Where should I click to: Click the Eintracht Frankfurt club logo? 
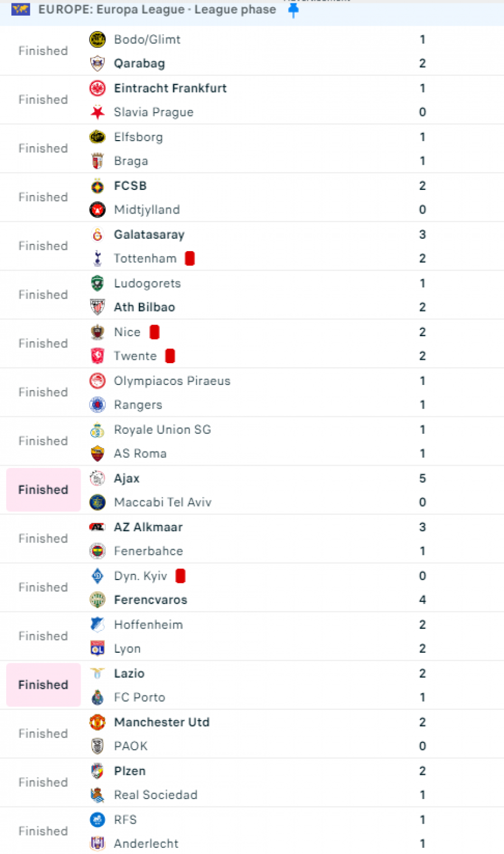(97, 88)
